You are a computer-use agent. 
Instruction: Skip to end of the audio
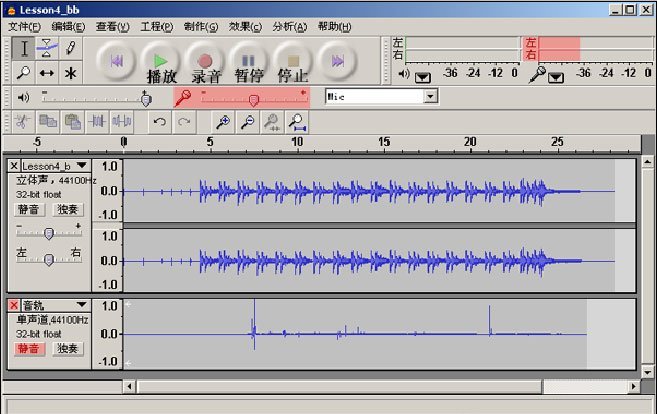tap(338, 62)
